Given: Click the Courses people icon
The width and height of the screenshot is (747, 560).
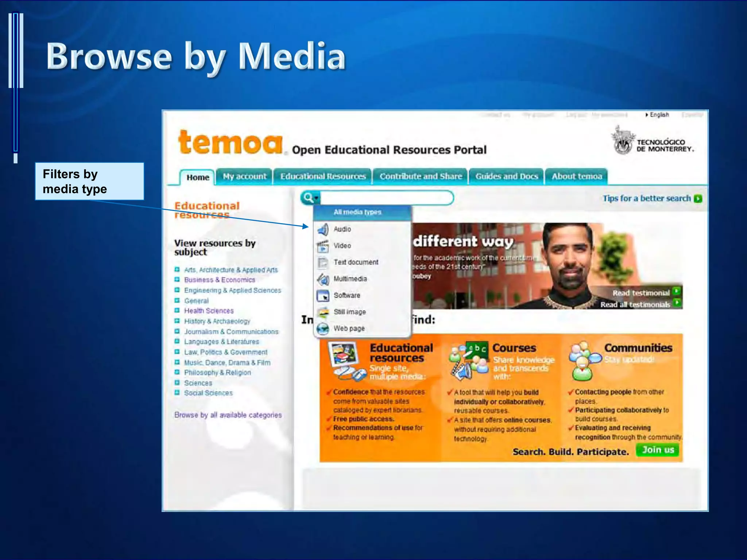Looking at the screenshot, I should [468, 361].
